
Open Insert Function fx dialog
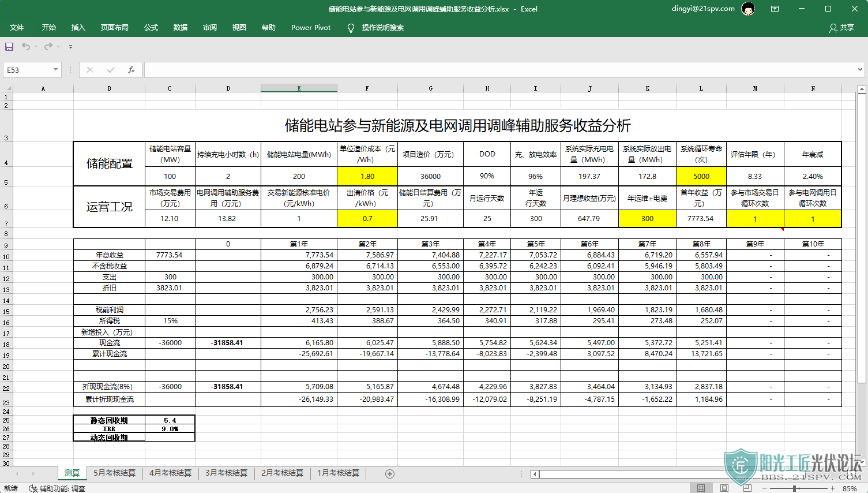131,70
